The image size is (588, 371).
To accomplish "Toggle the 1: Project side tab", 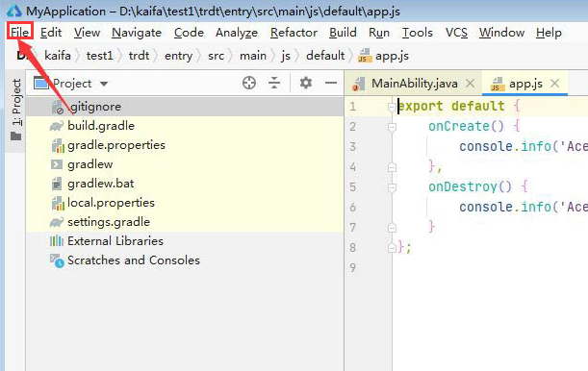I will pos(15,110).
